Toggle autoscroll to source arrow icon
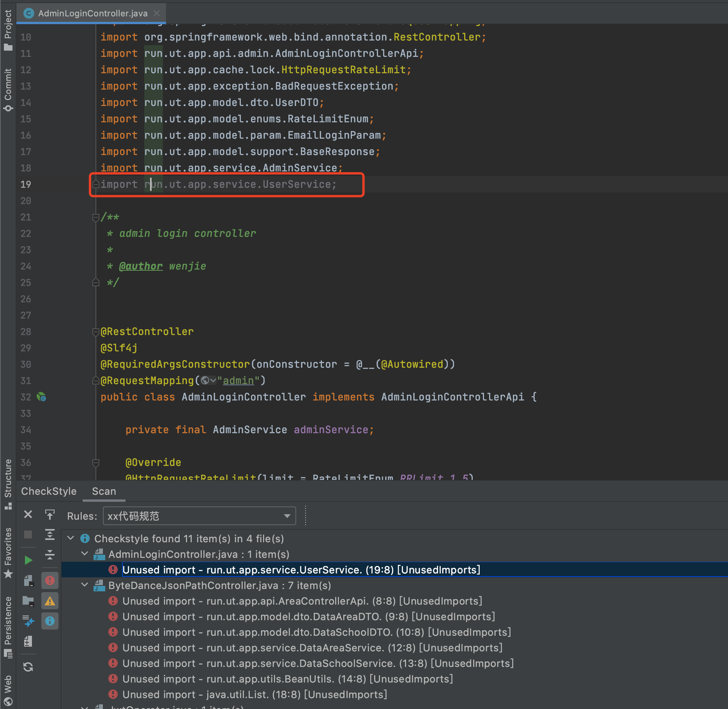Screen dimensions: 728x709 tap(50, 514)
